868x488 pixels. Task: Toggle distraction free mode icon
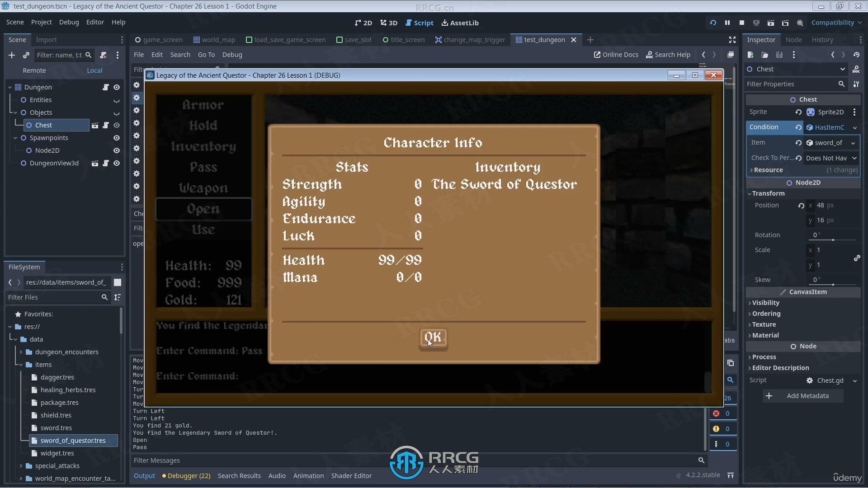[x=732, y=40]
